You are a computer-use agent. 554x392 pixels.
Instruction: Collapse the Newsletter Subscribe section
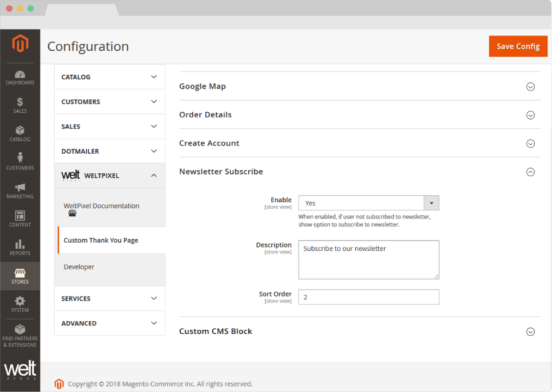click(x=531, y=172)
